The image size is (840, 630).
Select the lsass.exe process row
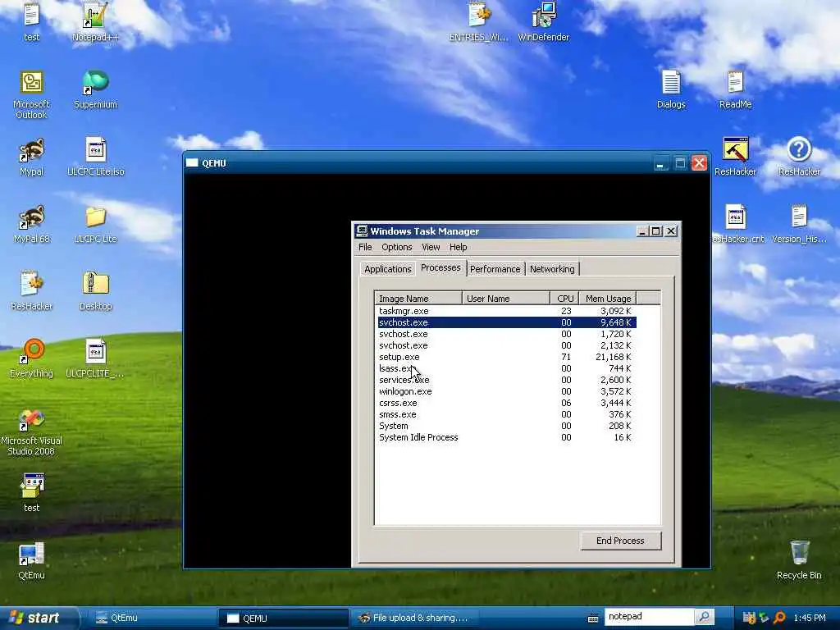(507, 368)
